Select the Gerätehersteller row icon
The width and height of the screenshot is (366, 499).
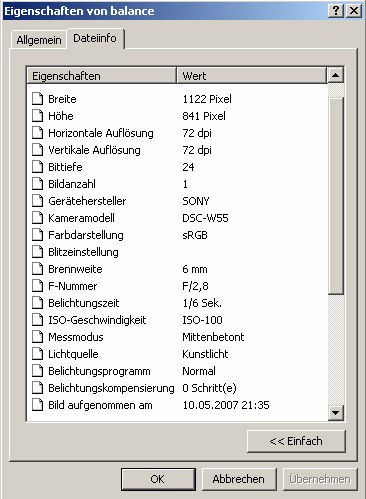38,201
